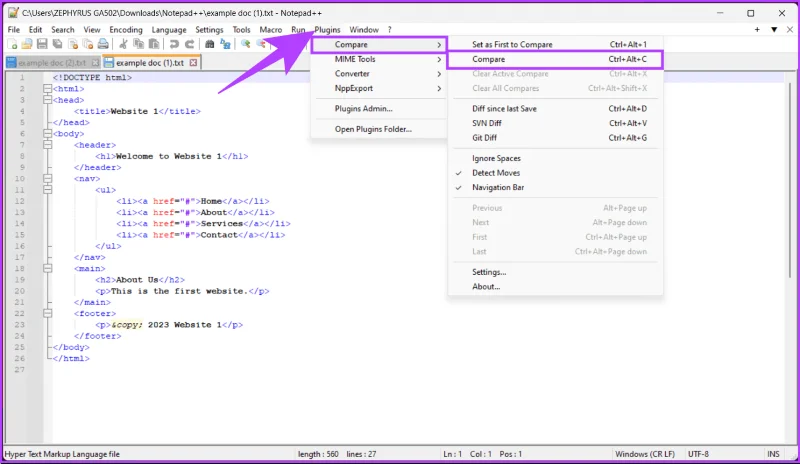Viewport: 800px width, 464px height.
Task: Collapse the header block on line 7
Action: [47, 145]
